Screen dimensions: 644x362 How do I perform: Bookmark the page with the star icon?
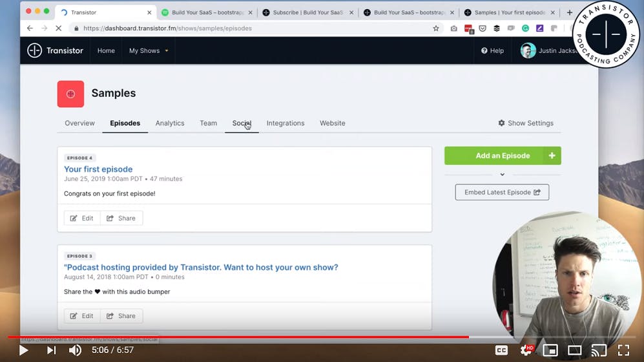[436, 28]
